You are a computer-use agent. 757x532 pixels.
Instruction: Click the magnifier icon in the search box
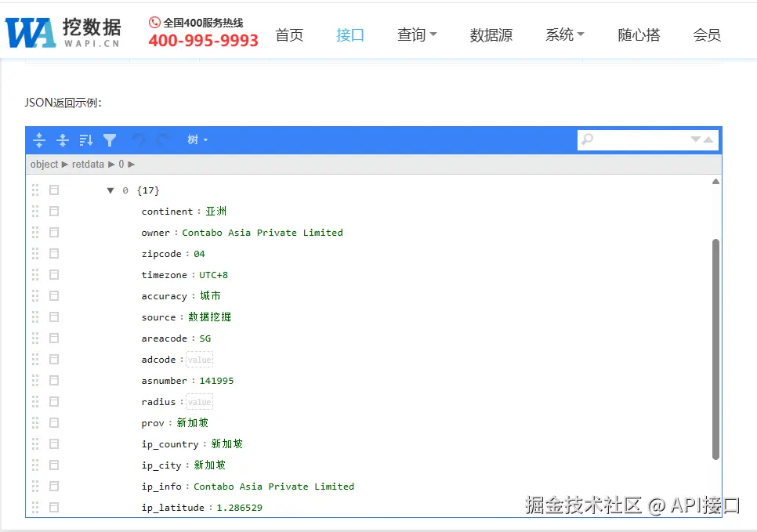point(587,139)
